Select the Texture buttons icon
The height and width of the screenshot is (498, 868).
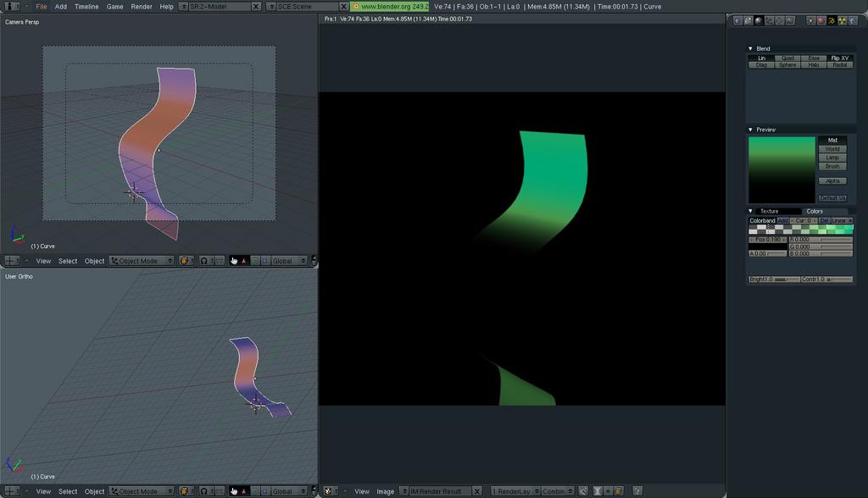[x=832, y=20]
